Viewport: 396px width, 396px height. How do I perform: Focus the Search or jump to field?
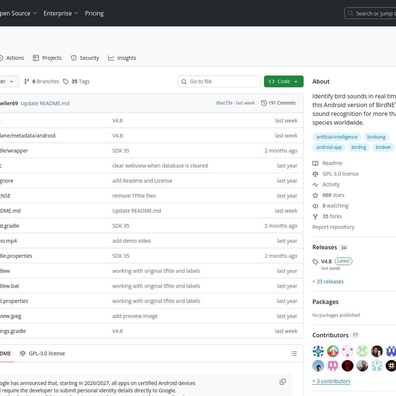point(370,13)
